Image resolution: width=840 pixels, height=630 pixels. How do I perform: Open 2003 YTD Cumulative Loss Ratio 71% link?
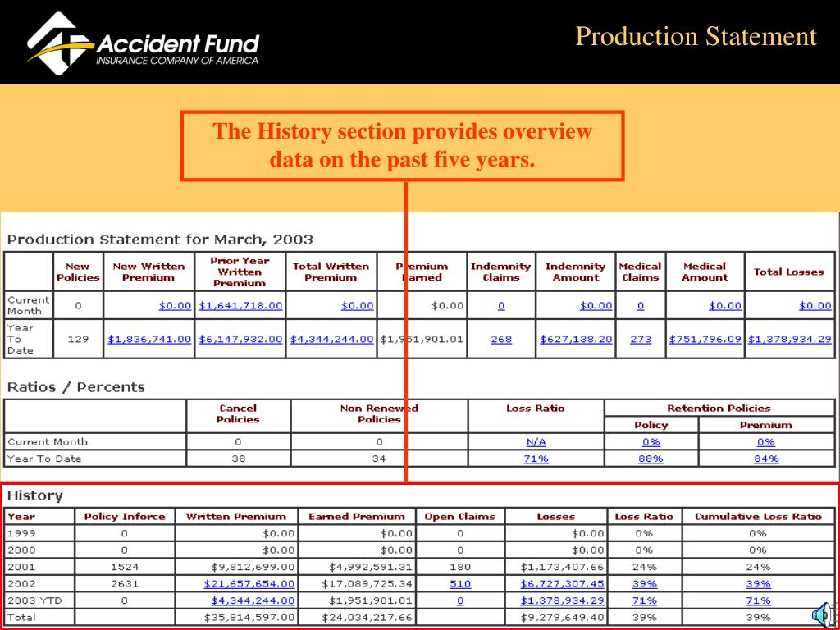point(758,600)
